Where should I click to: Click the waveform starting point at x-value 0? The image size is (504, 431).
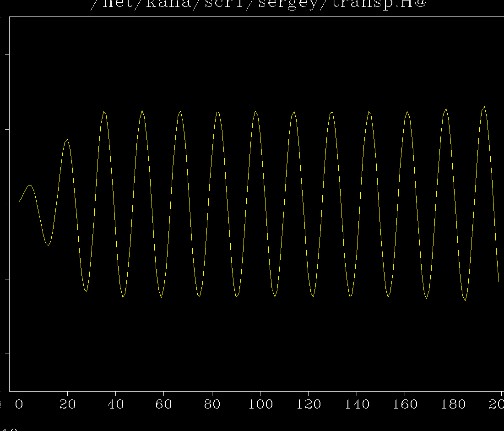click(19, 202)
